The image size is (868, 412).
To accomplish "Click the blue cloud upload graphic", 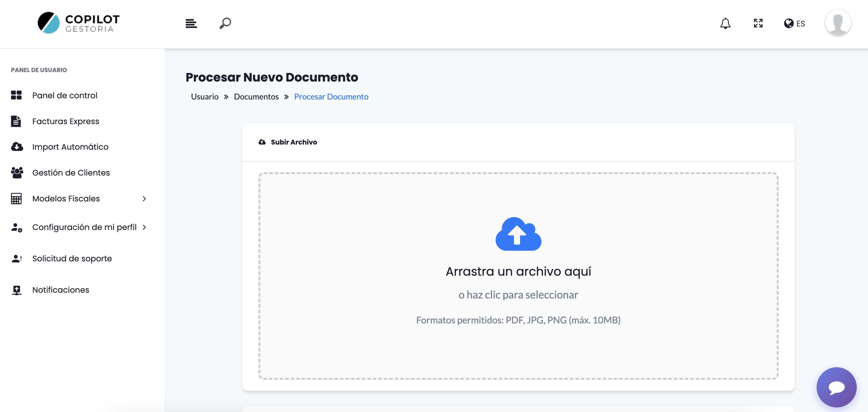I will 518,234.
